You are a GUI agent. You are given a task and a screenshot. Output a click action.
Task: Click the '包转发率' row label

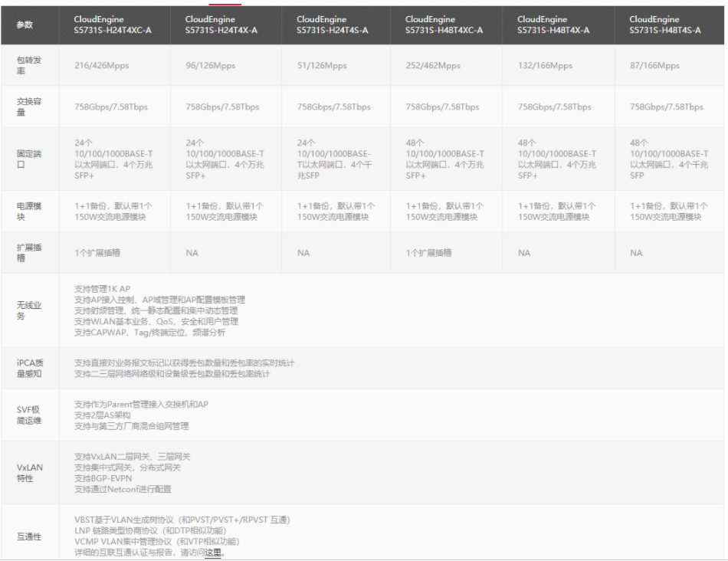tap(29, 65)
